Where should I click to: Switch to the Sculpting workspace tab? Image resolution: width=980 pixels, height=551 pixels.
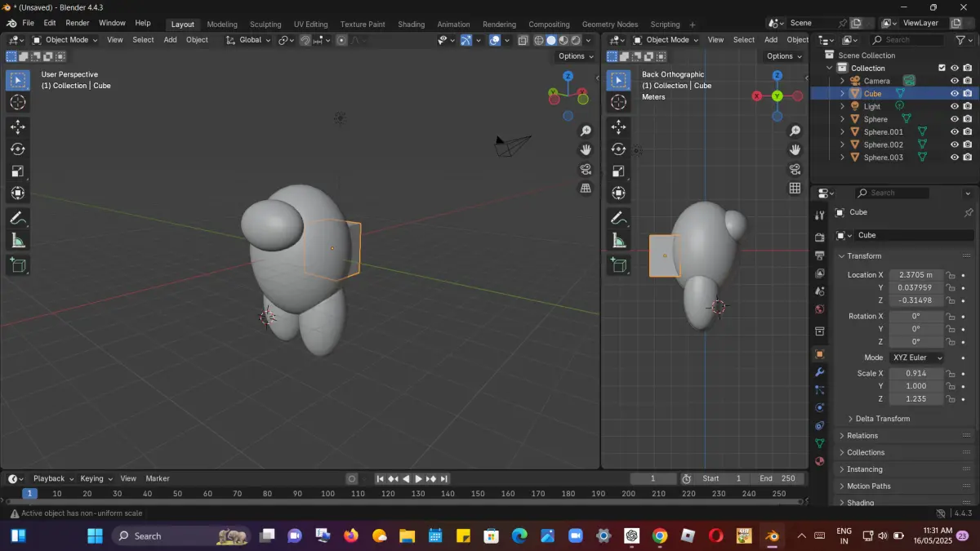[265, 24]
